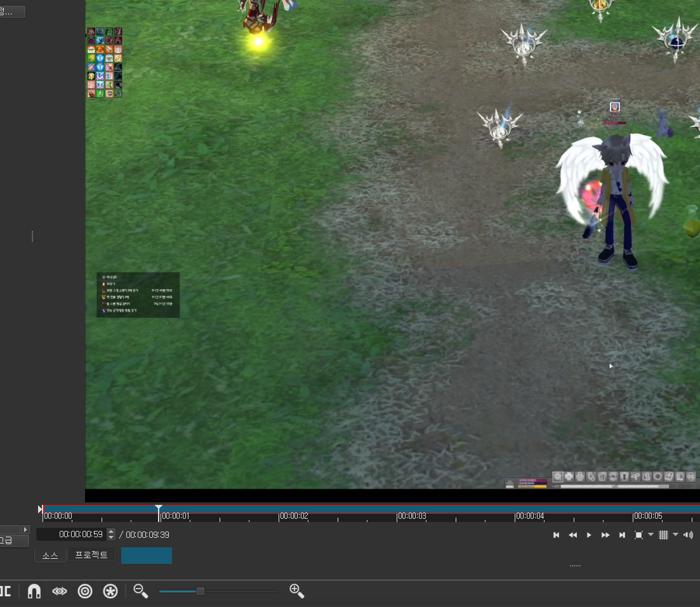
Task: Toggle the timeline snapping magnet icon
Action: [34, 591]
